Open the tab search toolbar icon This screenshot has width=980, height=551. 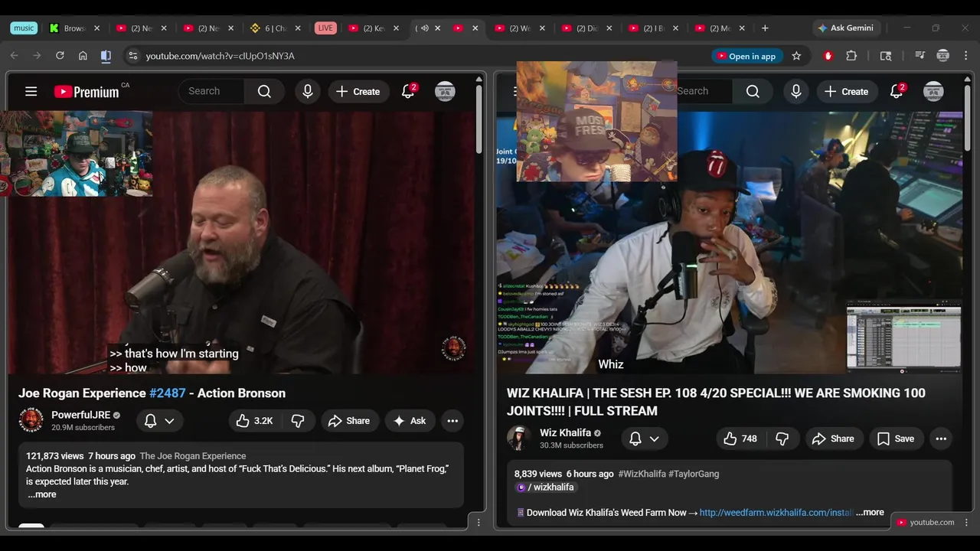point(886,56)
